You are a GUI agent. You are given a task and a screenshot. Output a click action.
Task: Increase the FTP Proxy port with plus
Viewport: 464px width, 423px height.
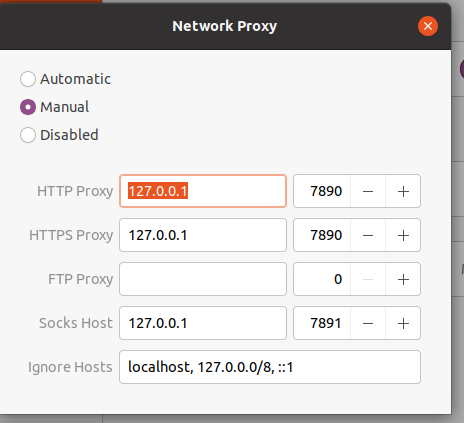[x=403, y=279]
